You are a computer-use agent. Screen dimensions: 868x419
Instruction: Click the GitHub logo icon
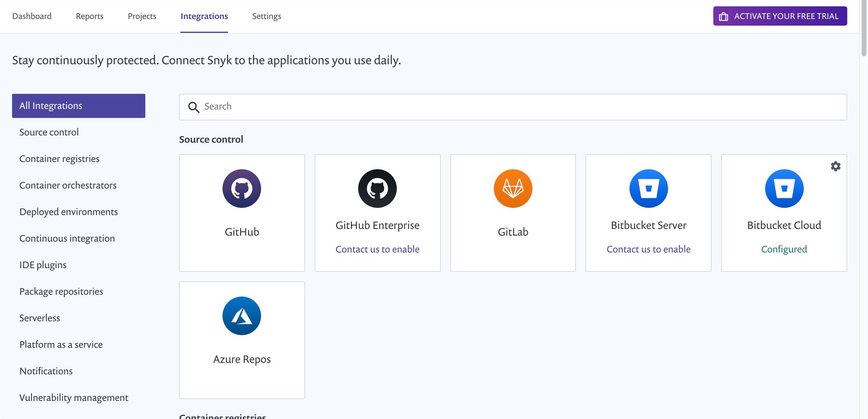click(241, 189)
